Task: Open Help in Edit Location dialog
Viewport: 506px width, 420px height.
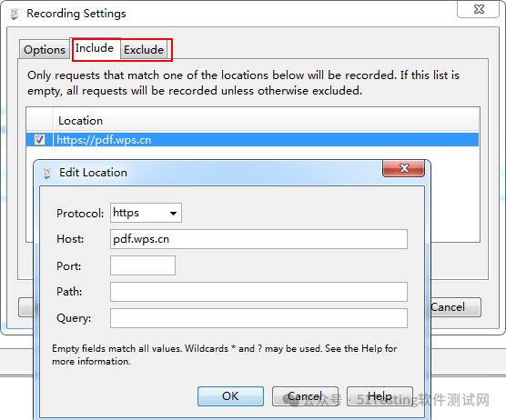Action: pyautogui.click(x=379, y=396)
